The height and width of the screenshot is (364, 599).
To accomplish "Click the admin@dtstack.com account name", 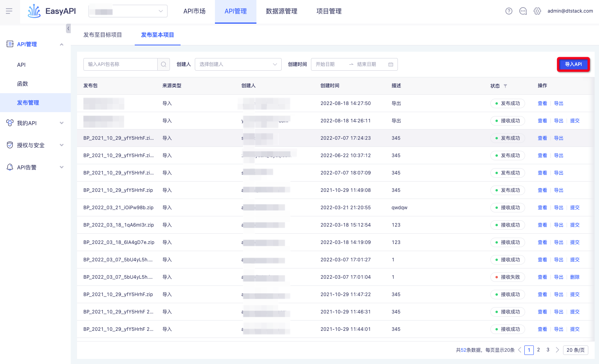I will coord(570,11).
